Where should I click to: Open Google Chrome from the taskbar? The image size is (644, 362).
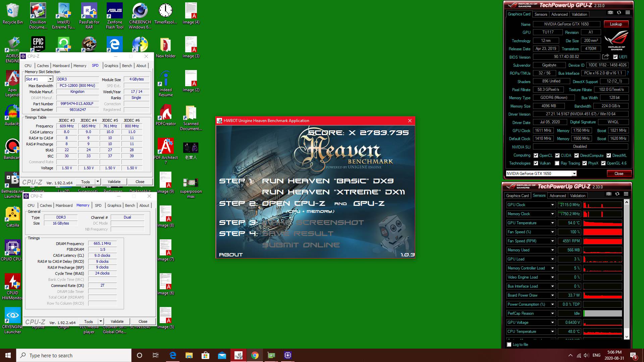(x=255, y=355)
